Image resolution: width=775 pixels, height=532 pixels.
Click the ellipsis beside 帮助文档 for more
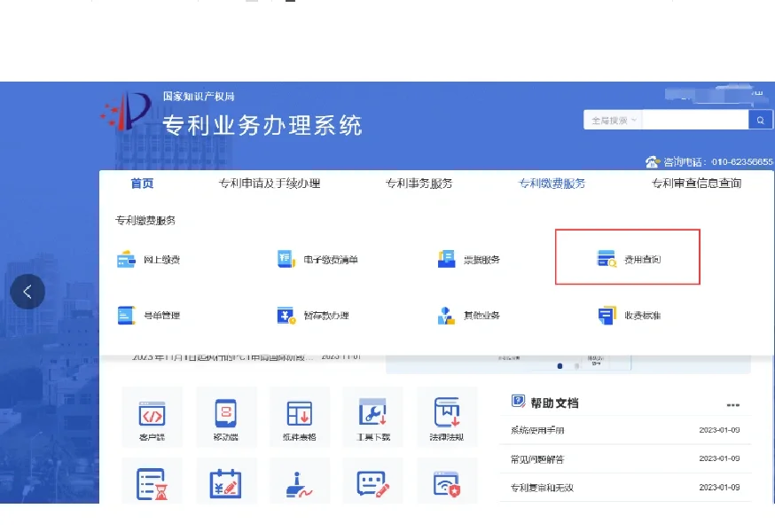coord(732,404)
